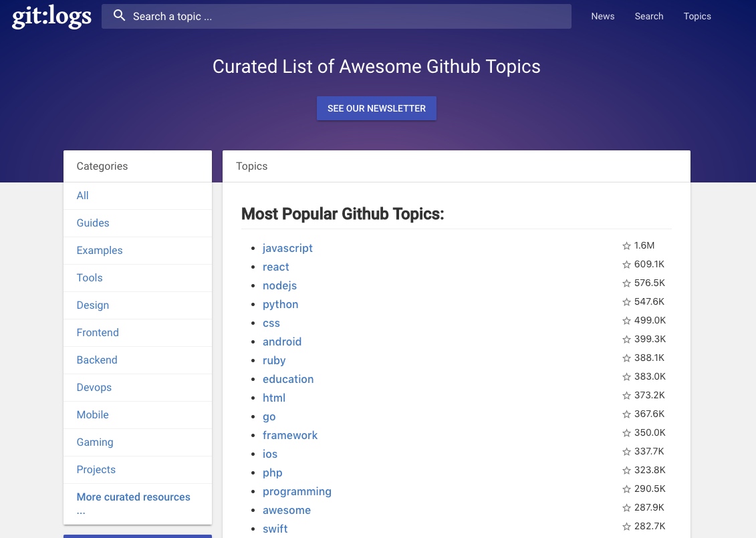Viewport: 756px width, 538px height.
Task: Open the python topic
Action: coord(281,305)
